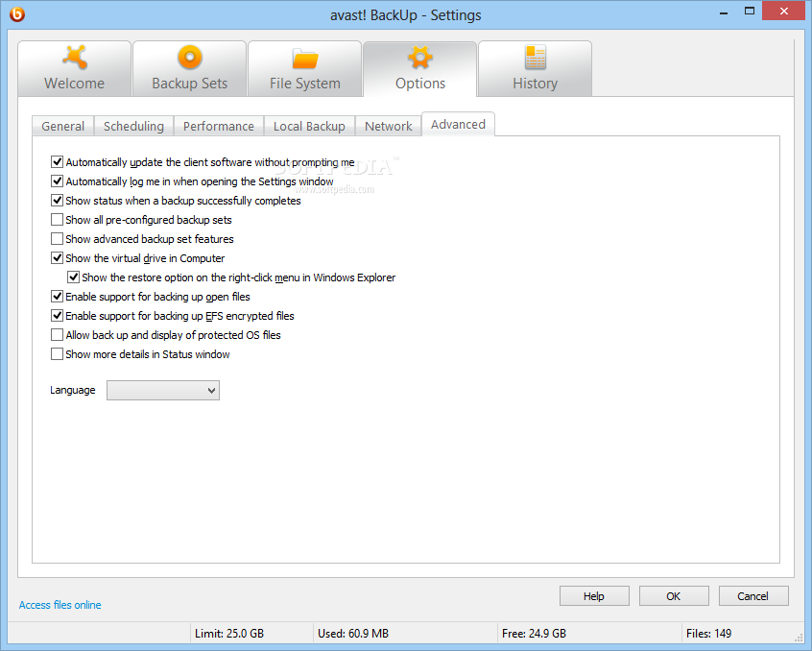This screenshot has width=812, height=651.
Task: Select the Options tab
Action: pyautogui.click(x=420, y=68)
